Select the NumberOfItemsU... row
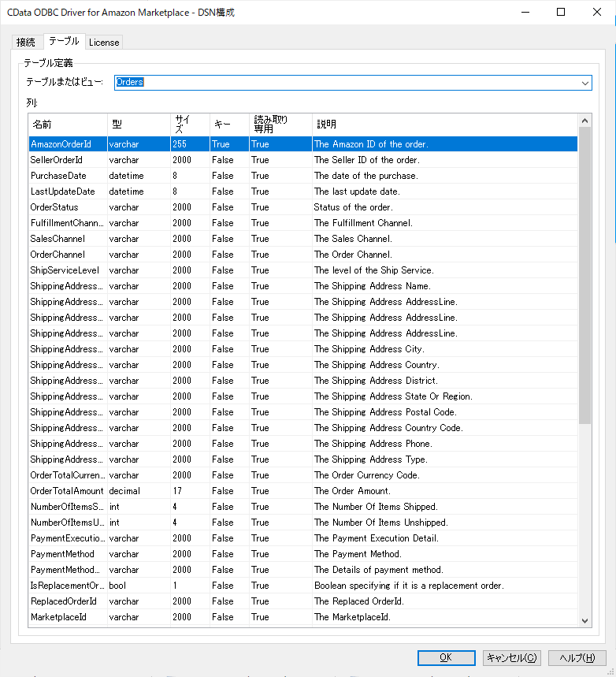The width and height of the screenshot is (616, 677). click(x=303, y=523)
